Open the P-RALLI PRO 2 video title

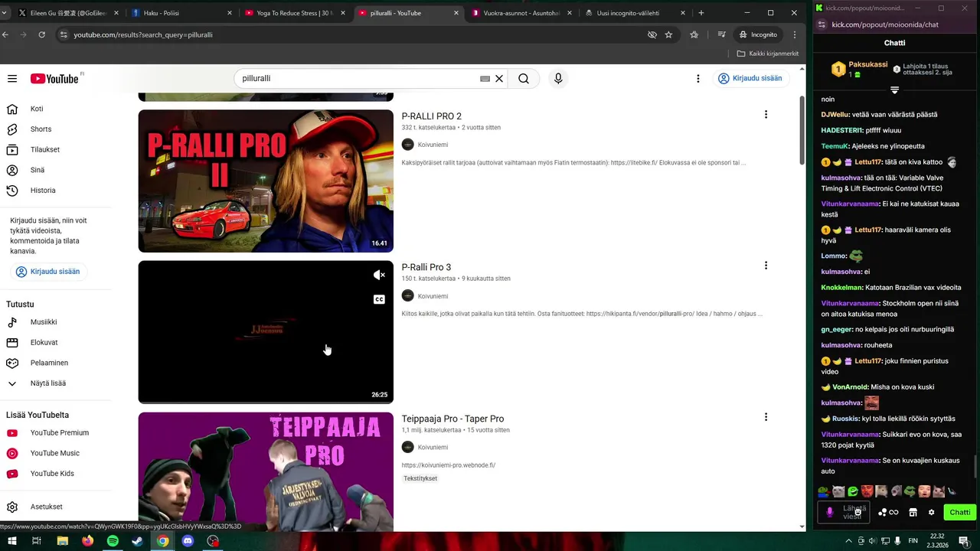coord(431,116)
